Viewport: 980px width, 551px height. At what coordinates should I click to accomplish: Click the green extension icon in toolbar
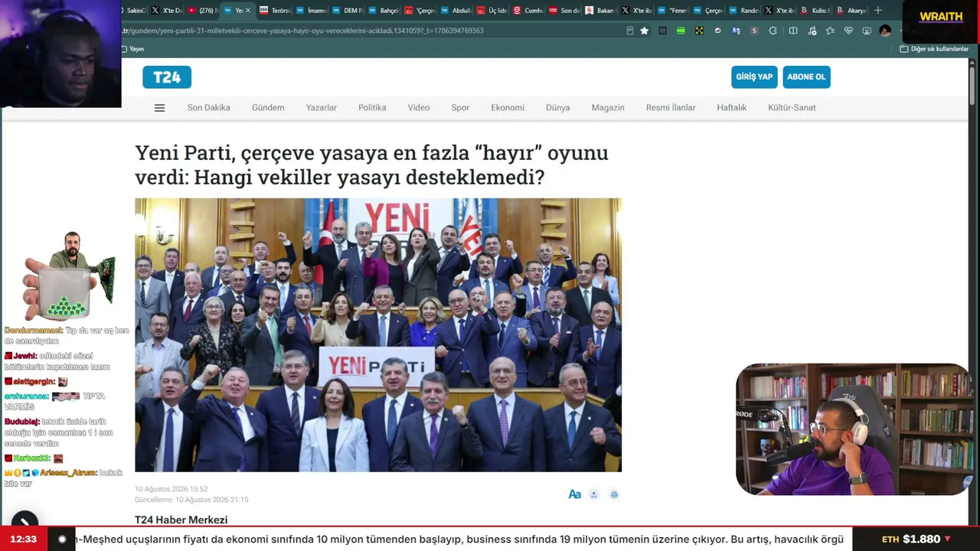pyautogui.click(x=681, y=31)
